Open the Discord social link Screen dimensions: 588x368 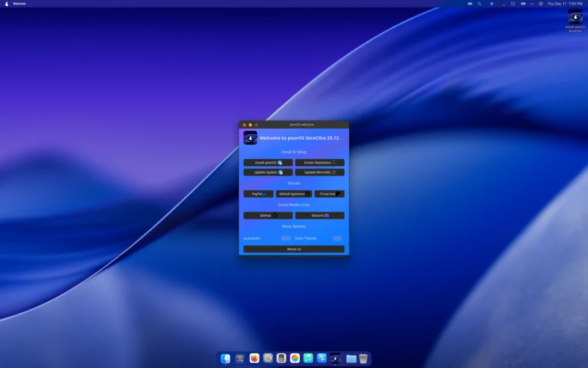(x=320, y=216)
